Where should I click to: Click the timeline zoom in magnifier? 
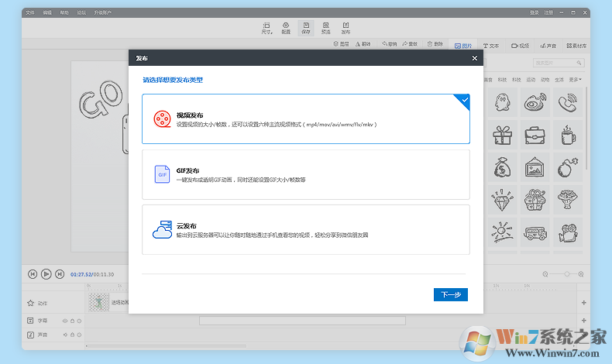pyautogui.click(x=581, y=274)
